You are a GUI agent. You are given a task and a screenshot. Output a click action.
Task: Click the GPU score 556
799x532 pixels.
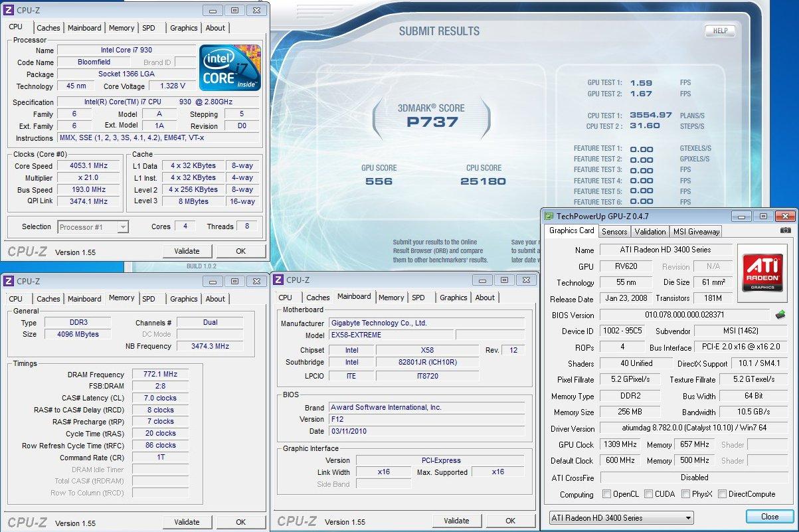click(379, 181)
